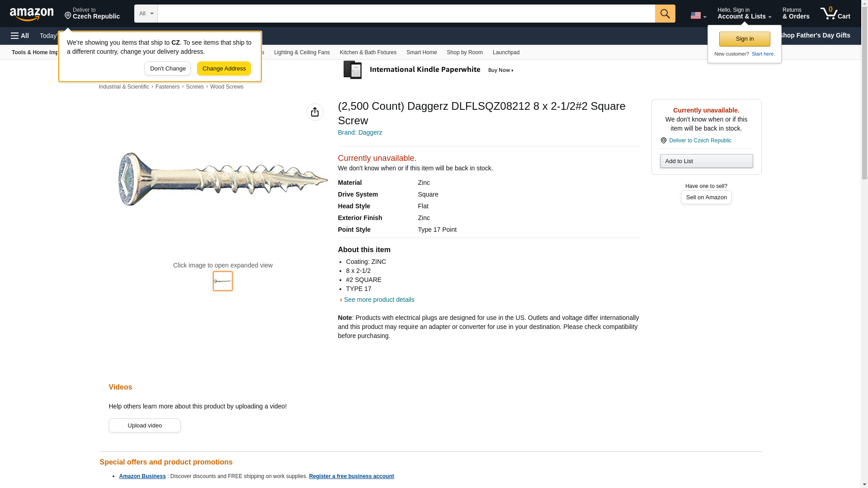Image resolution: width=868 pixels, height=488 pixels.
Task: Click the Amazon logo
Action: pos(32,14)
